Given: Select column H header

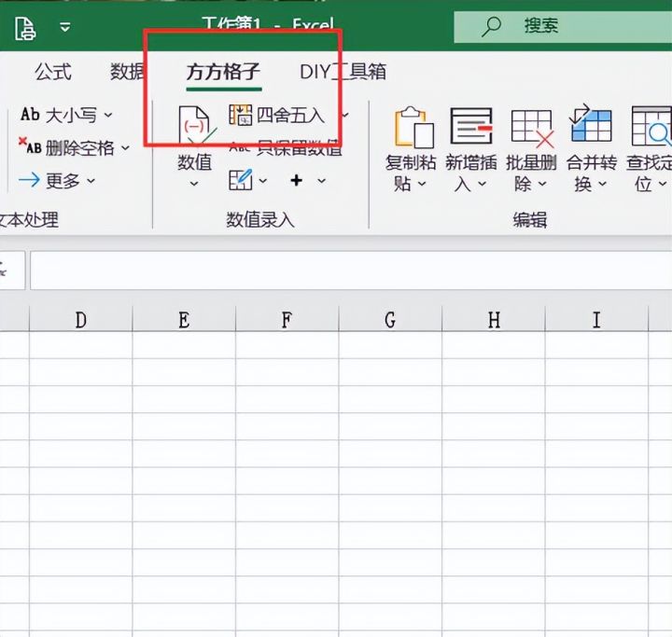Looking at the screenshot, I should tap(494, 320).
